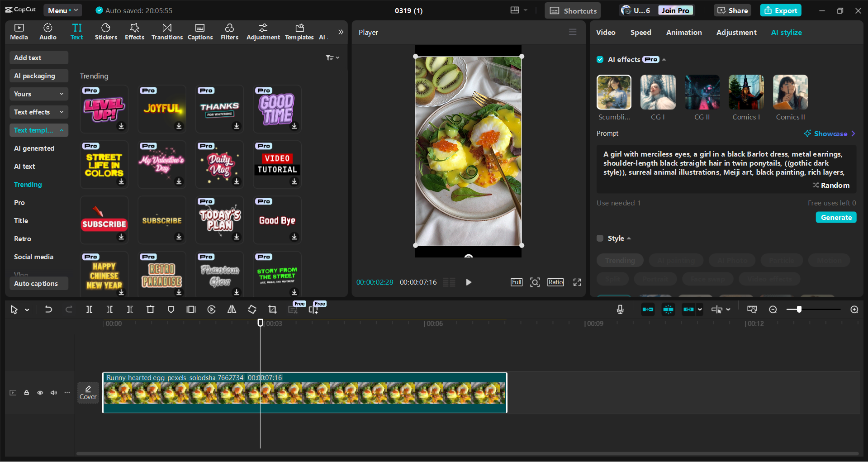868x462 pixels.
Task: Toggle the AI effects checkbox
Action: pyautogui.click(x=600, y=59)
